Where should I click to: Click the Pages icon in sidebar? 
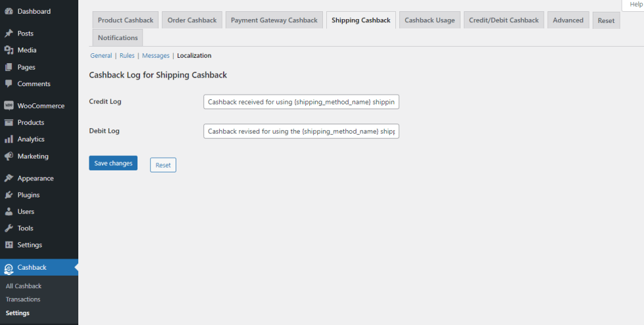point(9,67)
